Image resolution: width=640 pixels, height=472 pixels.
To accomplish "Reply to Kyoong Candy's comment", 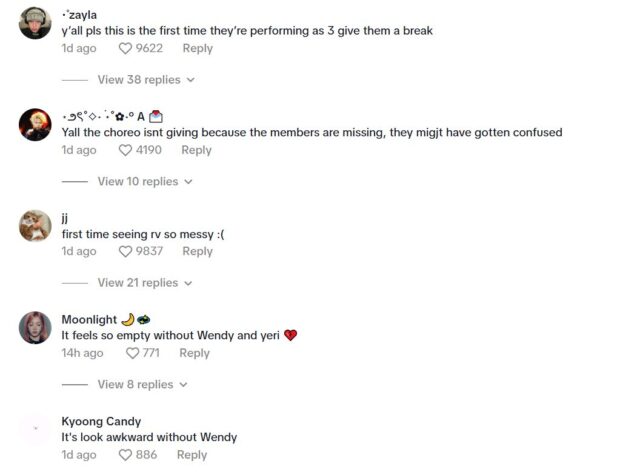I will (192, 455).
